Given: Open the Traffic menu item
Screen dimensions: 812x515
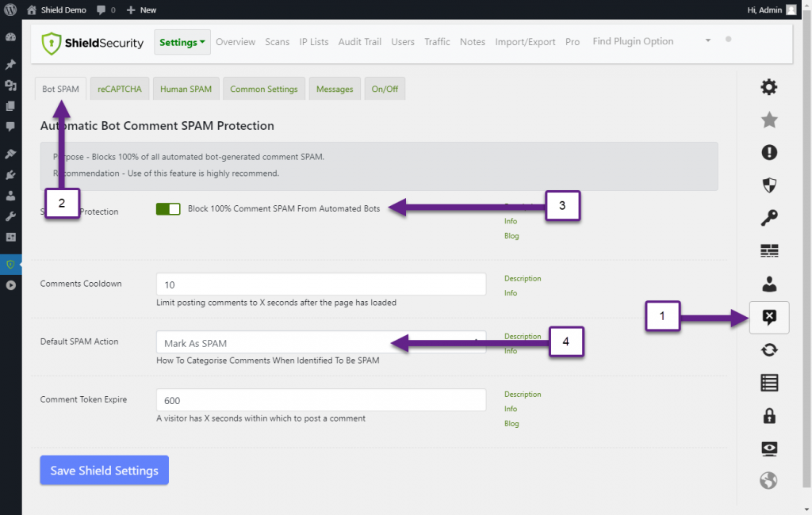Looking at the screenshot, I should coord(437,41).
